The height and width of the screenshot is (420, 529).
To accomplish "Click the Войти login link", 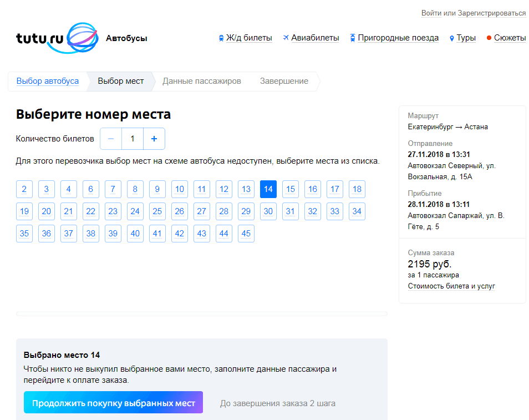I will (x=431, y=13).
